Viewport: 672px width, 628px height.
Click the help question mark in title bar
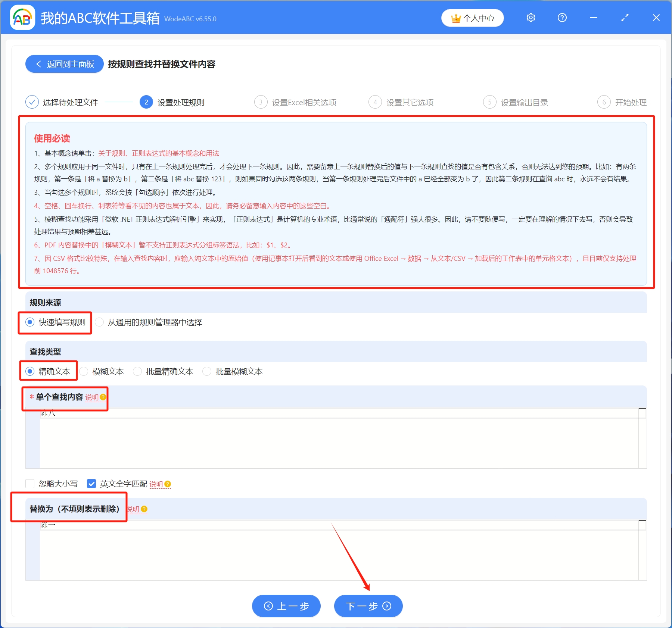pyautogui.click(x=562, y=18)
